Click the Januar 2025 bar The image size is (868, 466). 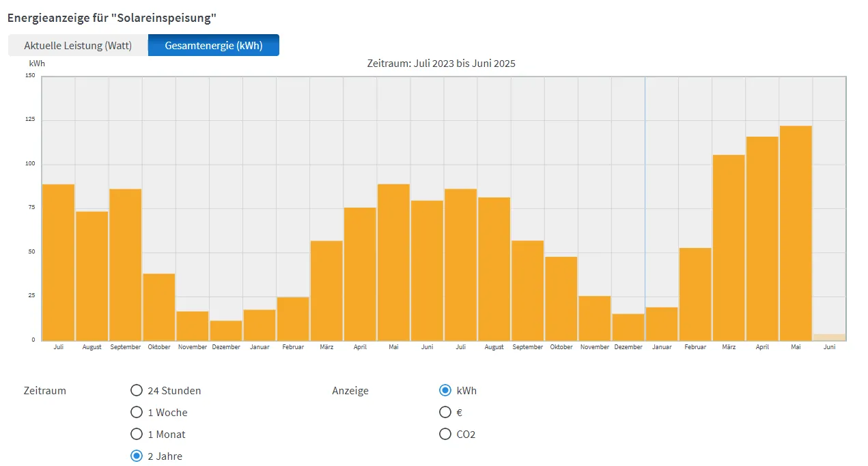click(x=662, y=324)
